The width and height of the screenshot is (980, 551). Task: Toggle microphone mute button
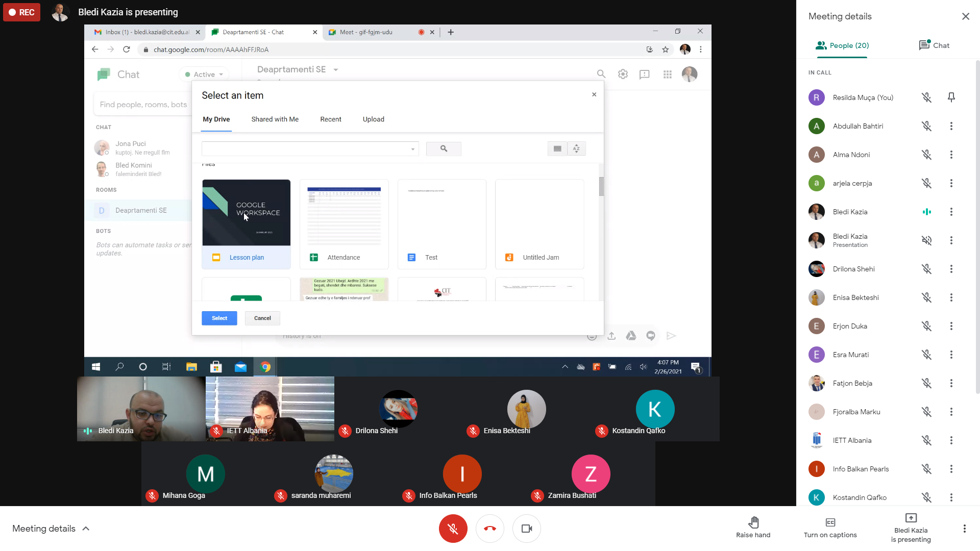pyautogui.click(x=453, y=529)
